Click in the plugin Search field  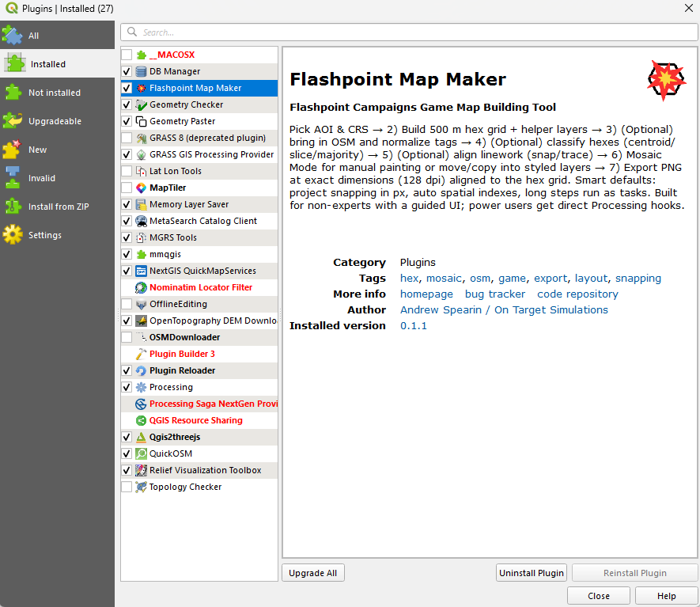tap(409, 32)
